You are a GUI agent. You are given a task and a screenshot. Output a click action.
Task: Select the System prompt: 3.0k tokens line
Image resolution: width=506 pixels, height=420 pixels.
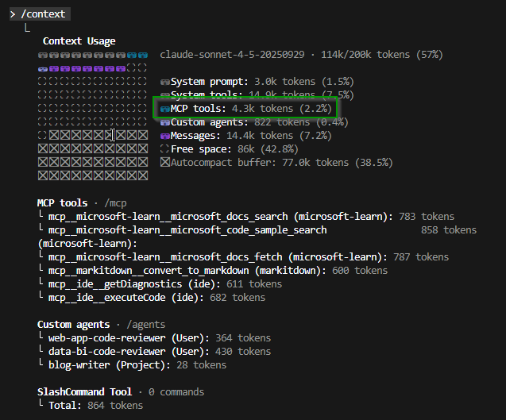click(x=257, y=82)
